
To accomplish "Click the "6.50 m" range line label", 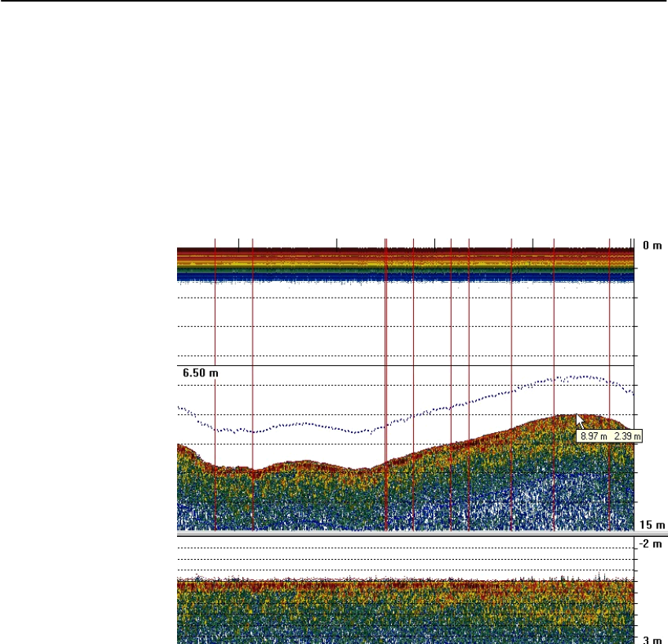I will [x=200, y=373].
